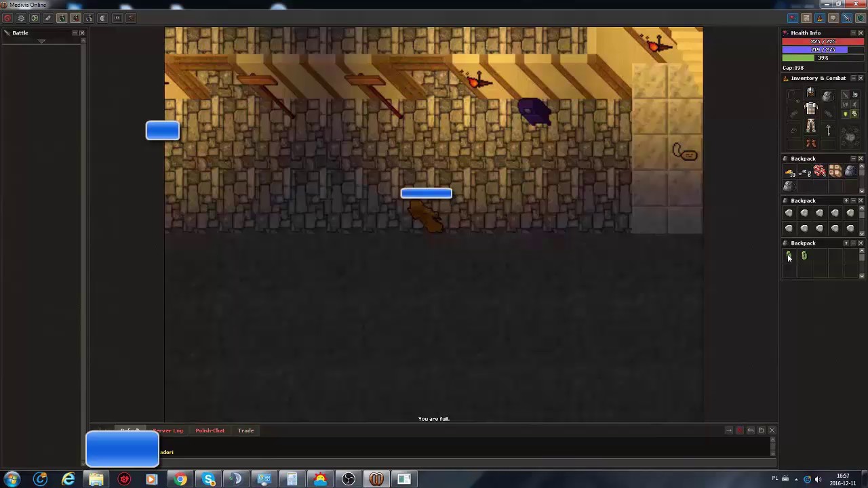This screenshot has height=488, width=868.
Task: Open the grey bag in first Backpack's top row
Action: [850, 171]
